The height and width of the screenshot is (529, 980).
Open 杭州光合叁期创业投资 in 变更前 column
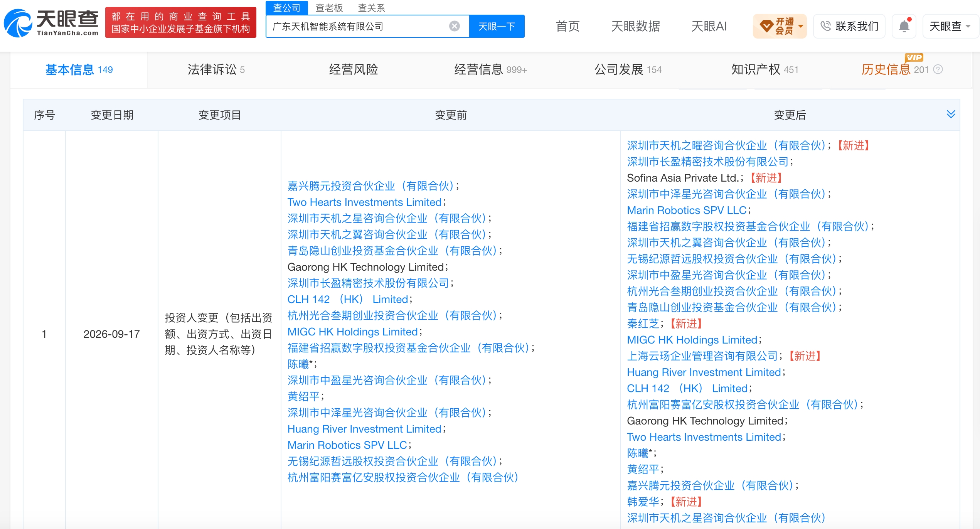tap(393, 316)
